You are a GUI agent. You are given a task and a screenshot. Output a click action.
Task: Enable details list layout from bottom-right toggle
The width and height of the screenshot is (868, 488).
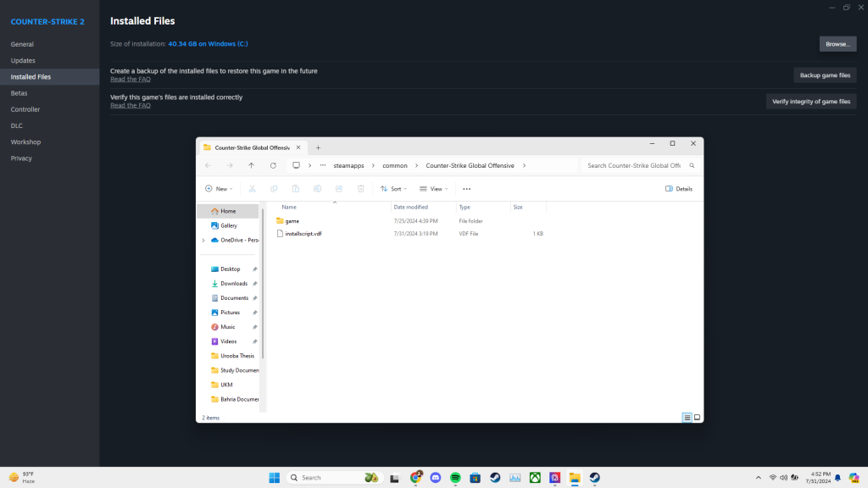[687, 417]
